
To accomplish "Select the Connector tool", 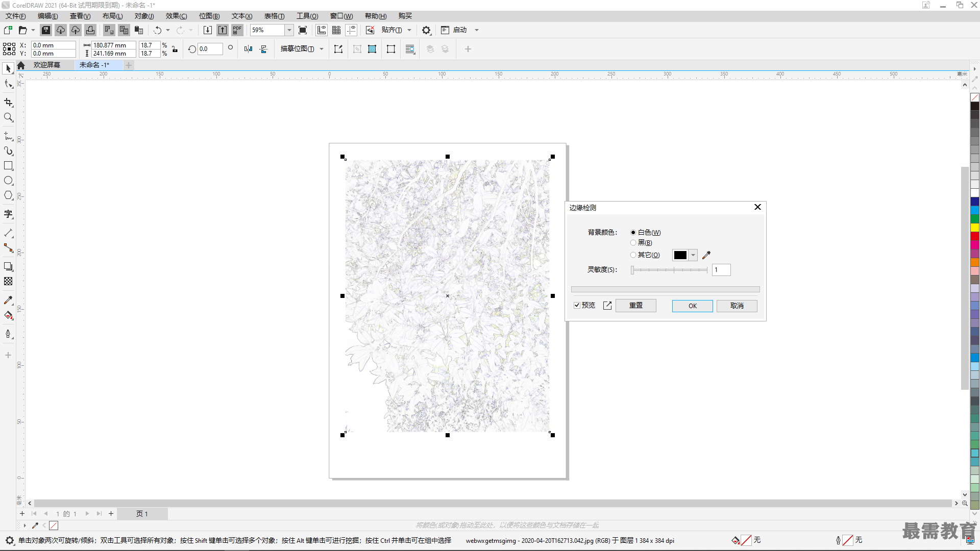I will [8, 248].
